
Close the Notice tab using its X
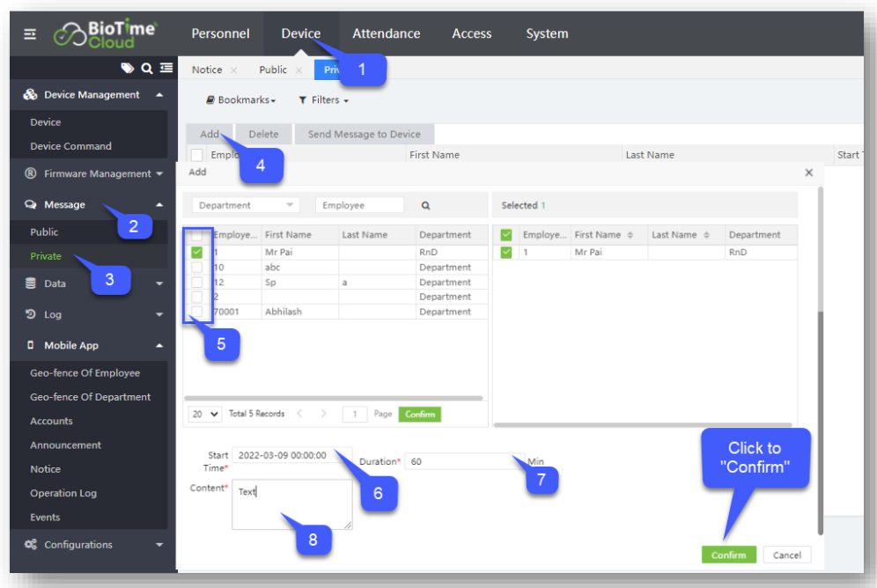tap(233, 70)
